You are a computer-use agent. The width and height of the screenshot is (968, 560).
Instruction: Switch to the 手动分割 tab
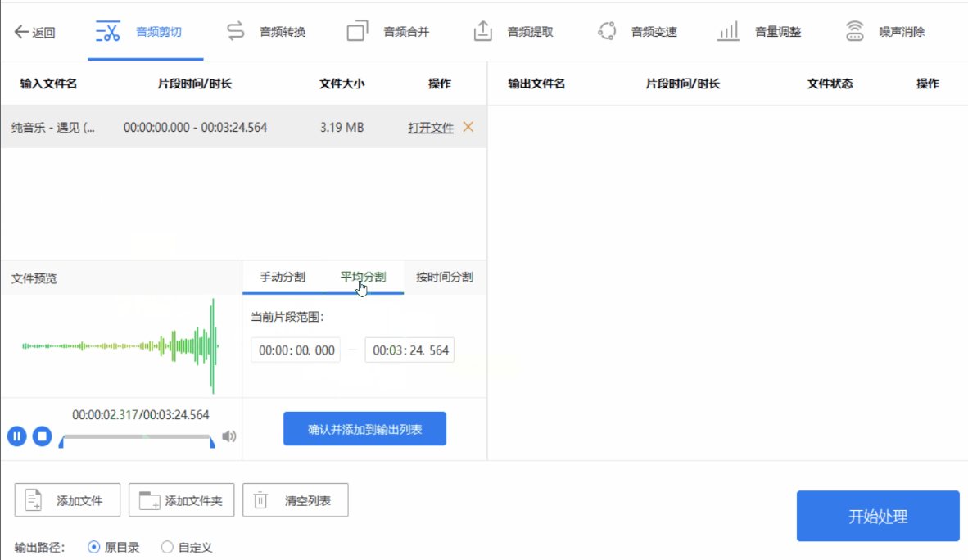(x=283, y=277)
